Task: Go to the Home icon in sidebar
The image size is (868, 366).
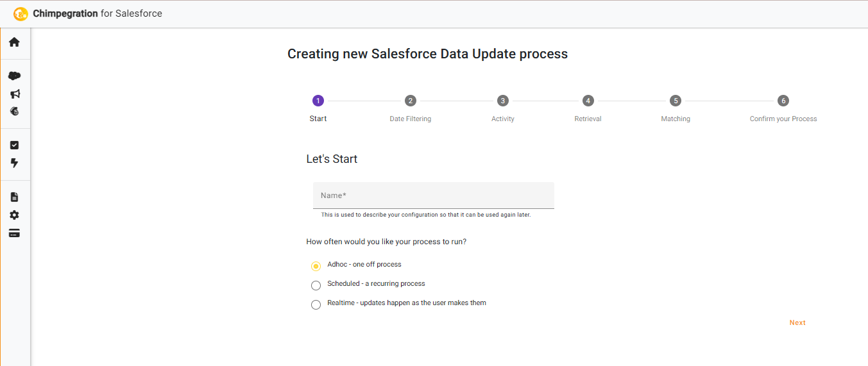Action: point(14,42)
